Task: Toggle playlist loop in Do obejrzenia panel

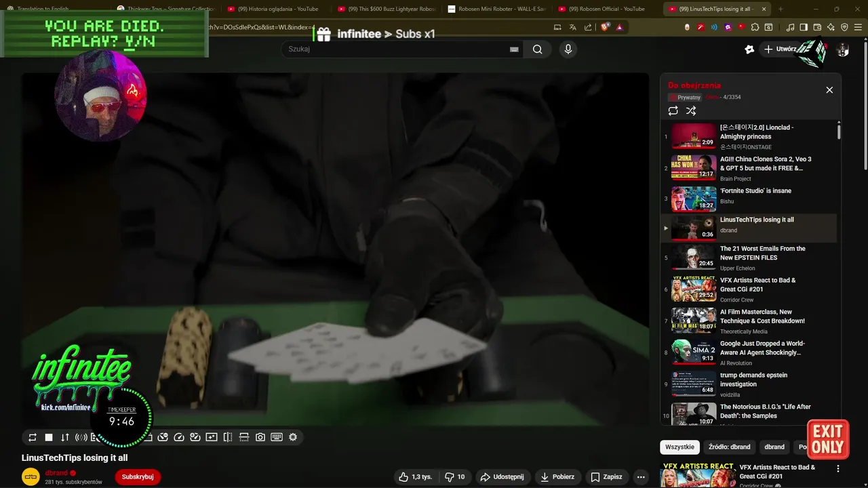Action: click(x=673, y=110)
